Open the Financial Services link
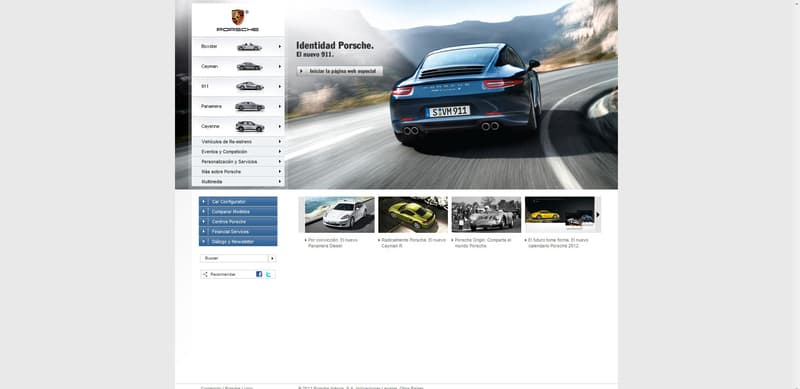The width and height of the screenshot is (800, 389). 238,231
